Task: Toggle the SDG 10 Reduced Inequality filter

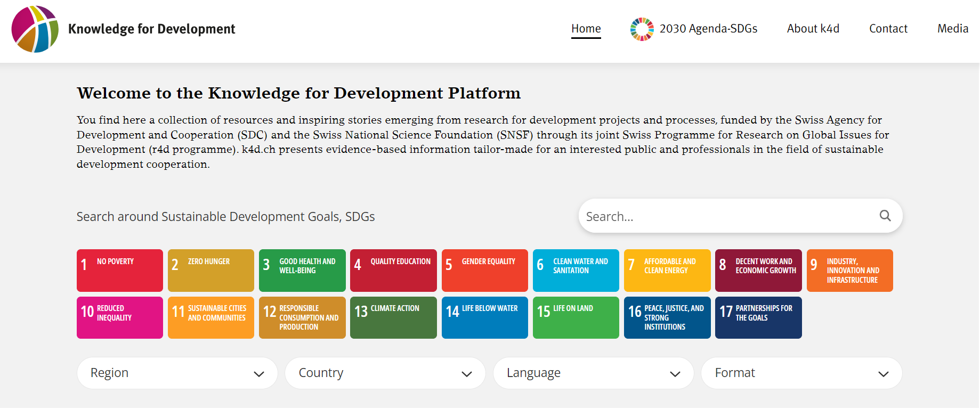Action: 120,317
